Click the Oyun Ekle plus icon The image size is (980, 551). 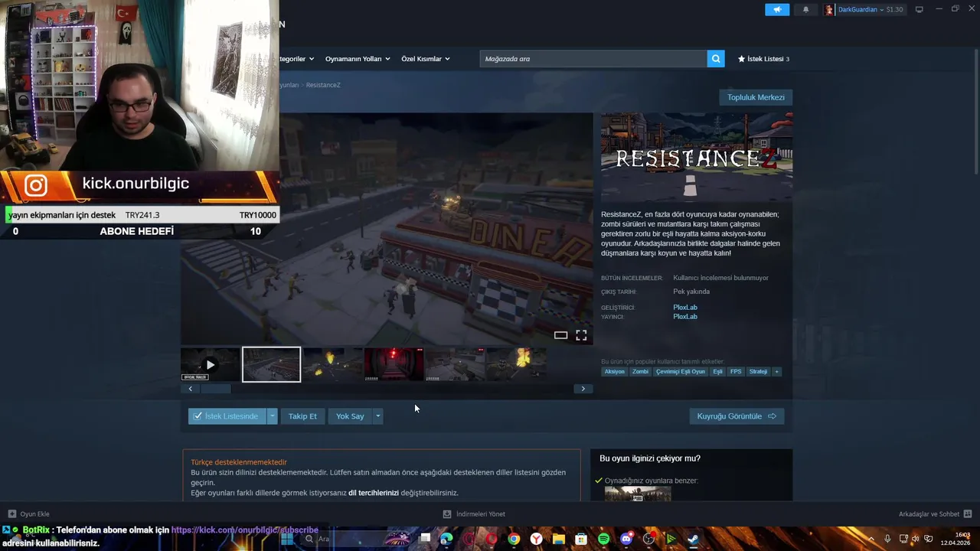[11, 514]
